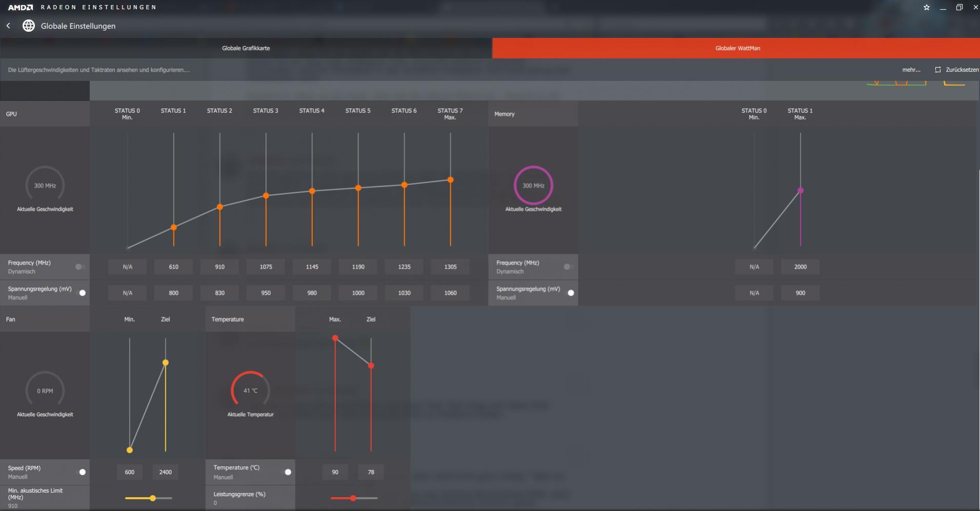Image resolution: width=980 pixels, height=511 pixels.
Task: Click the GPU section header label
Action: point(11,114)
